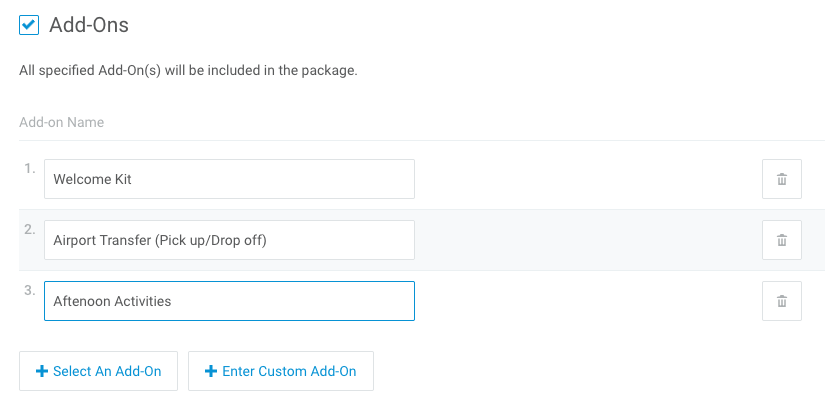This screenshot has width=825, height=409.
Task: Click plus icon beside Select An Add-On
Action: 42,371
